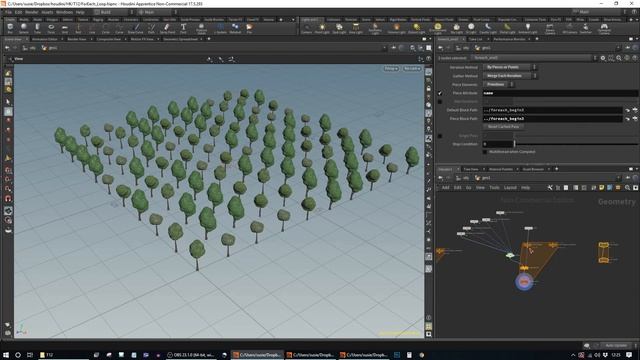The height and width of the screenshot is (360, 640).
Task: Select the Box shelf tool
Action: (10, 28)
